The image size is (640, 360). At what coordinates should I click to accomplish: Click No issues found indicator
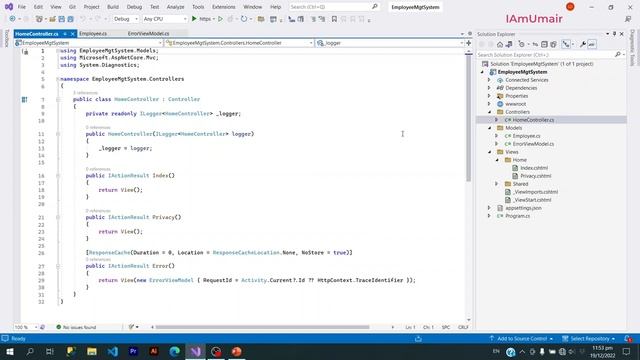[x=76, y=327]
